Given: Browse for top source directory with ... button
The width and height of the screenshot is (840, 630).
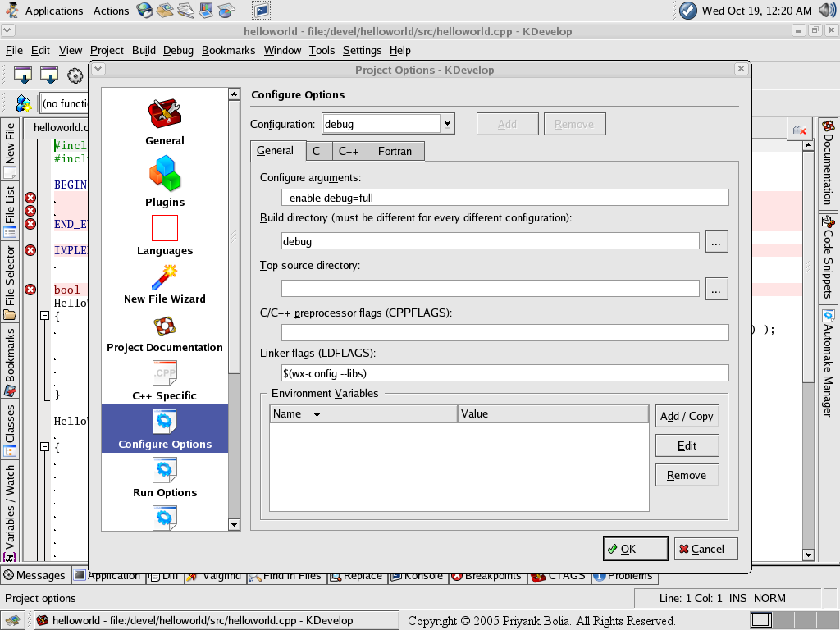Looking at the screenshot, I should (716, 290).
